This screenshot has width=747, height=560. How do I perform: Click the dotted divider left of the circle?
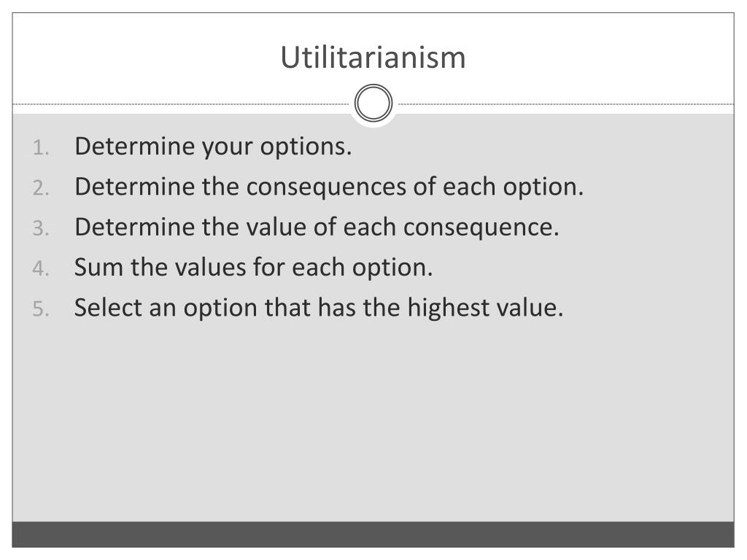click(181, 104)
